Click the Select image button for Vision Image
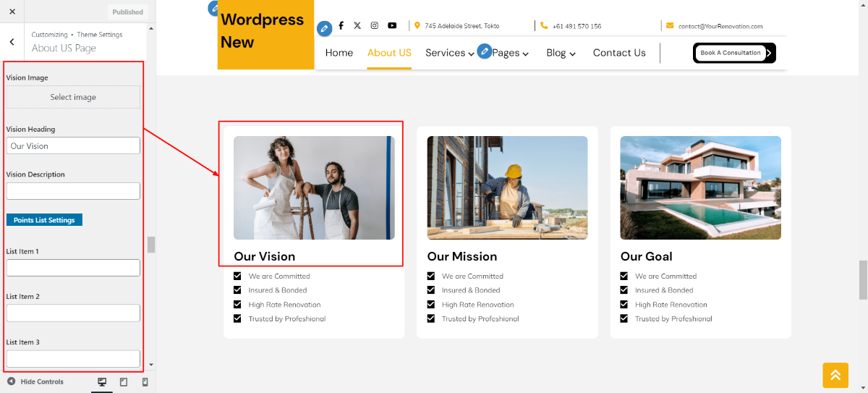868x393 pixels. [x=73, y=97]
